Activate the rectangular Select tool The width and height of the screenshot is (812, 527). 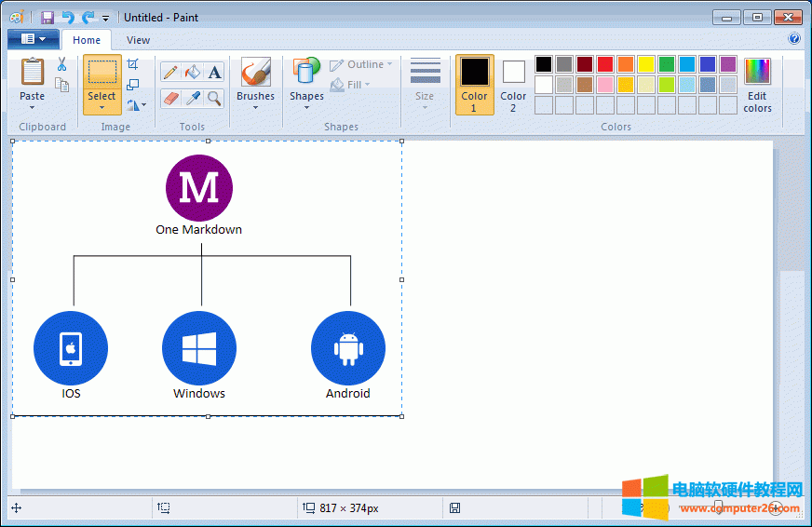102,72
